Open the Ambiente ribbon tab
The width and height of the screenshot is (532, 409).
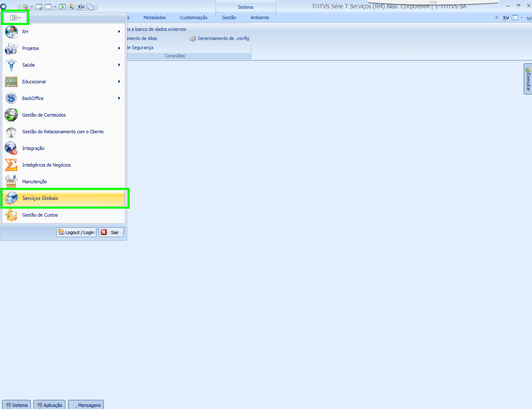point(260,17)
